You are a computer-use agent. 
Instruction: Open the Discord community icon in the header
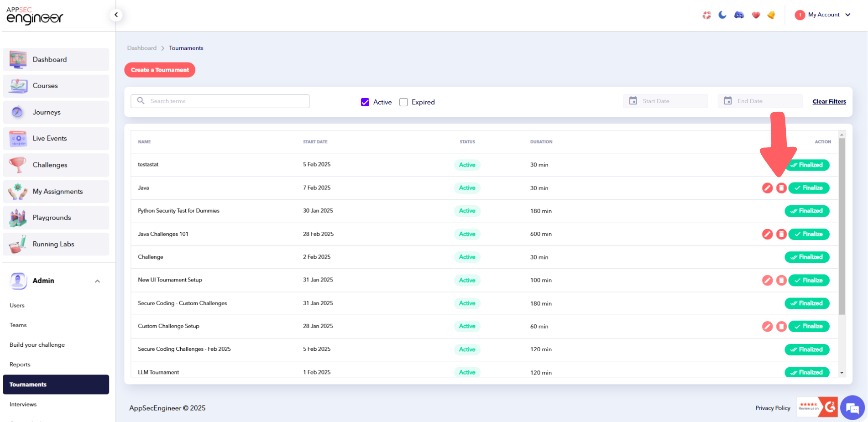[739, 15]
